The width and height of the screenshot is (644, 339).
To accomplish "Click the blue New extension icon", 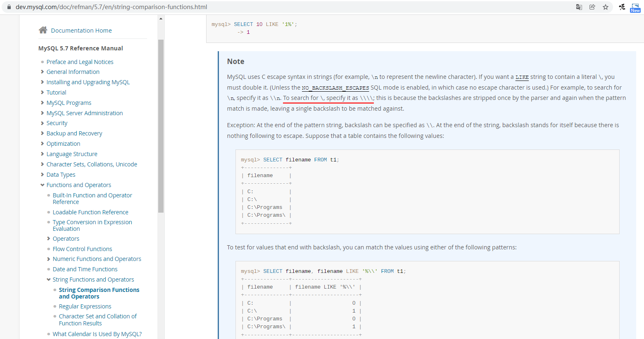I will coord(635,7).
